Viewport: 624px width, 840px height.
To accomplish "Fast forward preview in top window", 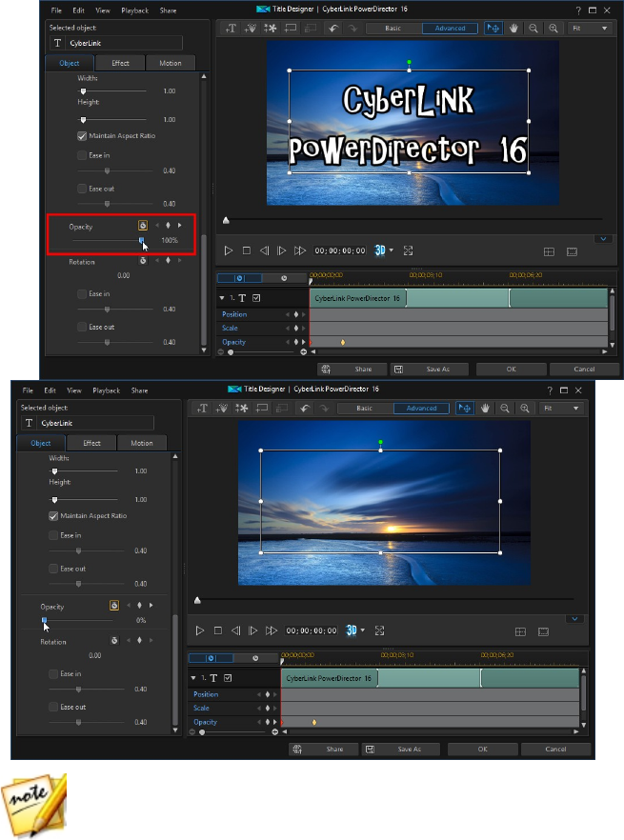I will (300, 250).
